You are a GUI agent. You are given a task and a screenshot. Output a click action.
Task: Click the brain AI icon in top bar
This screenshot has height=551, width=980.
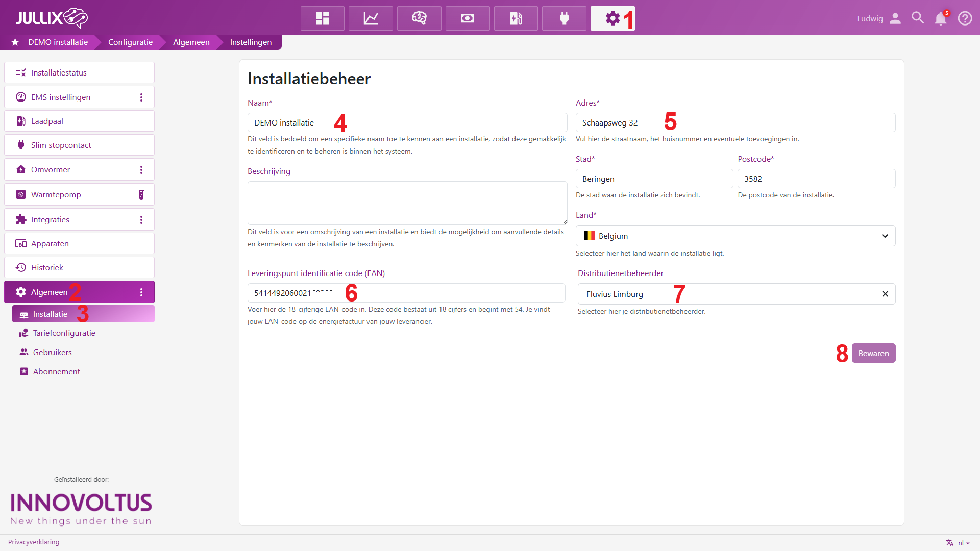(x=419, y=18)
